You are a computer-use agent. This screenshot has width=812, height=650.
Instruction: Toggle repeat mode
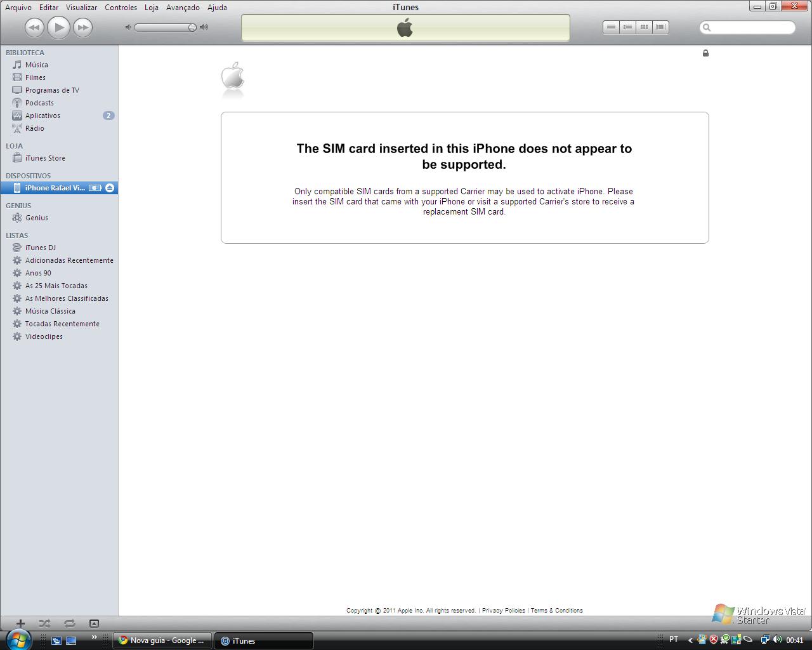pyautogui.click(x=70, y=623)
